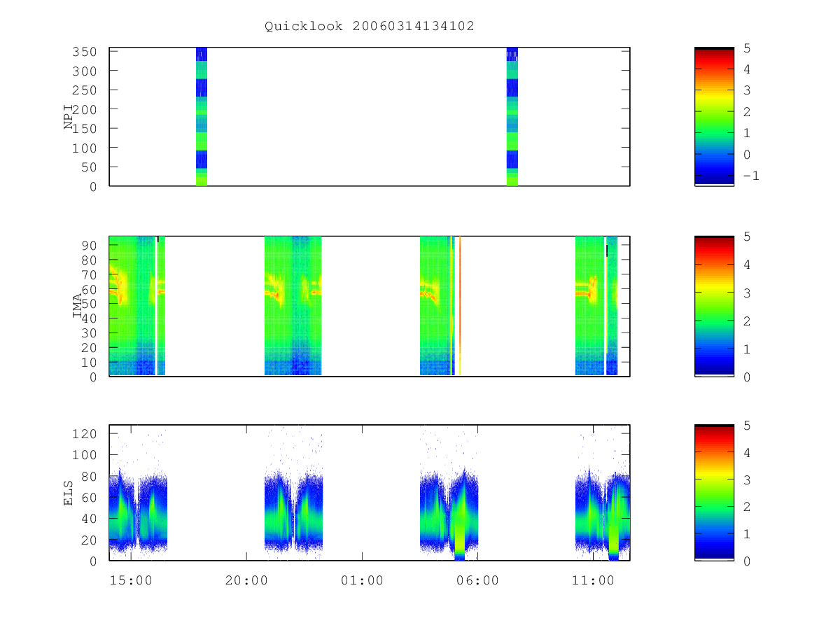The image size is (840, 630).
Task: Select IMA data block above 15:00
Action: point(137,306)
